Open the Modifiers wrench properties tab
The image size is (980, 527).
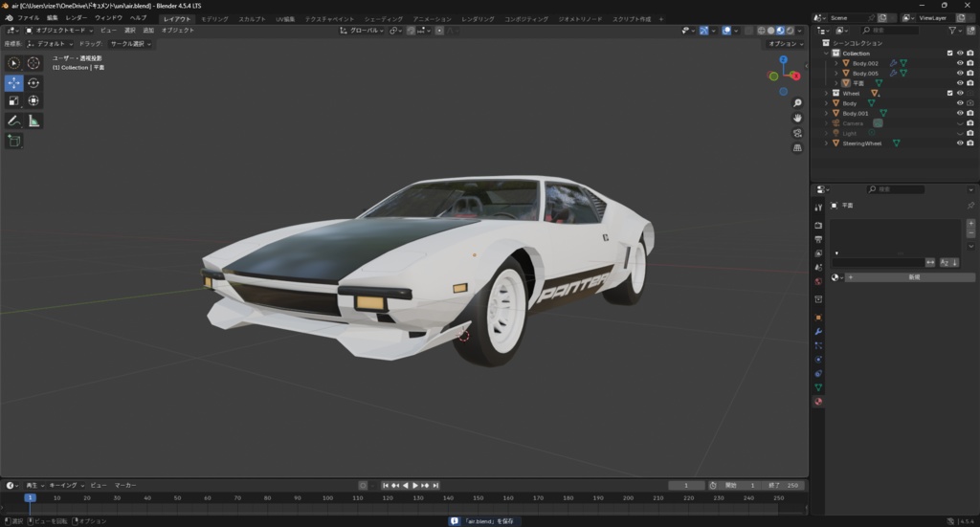click(818, 332)
